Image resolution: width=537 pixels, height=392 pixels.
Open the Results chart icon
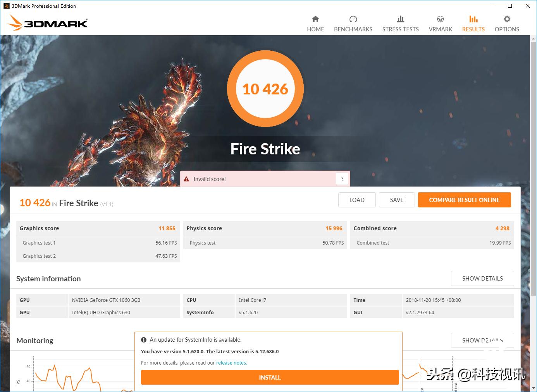[473, 19]
